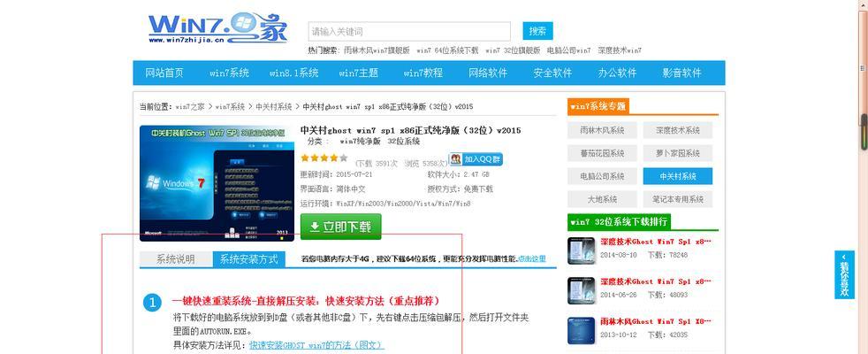Open 办公软件 in navigation bar

point(617,73)
